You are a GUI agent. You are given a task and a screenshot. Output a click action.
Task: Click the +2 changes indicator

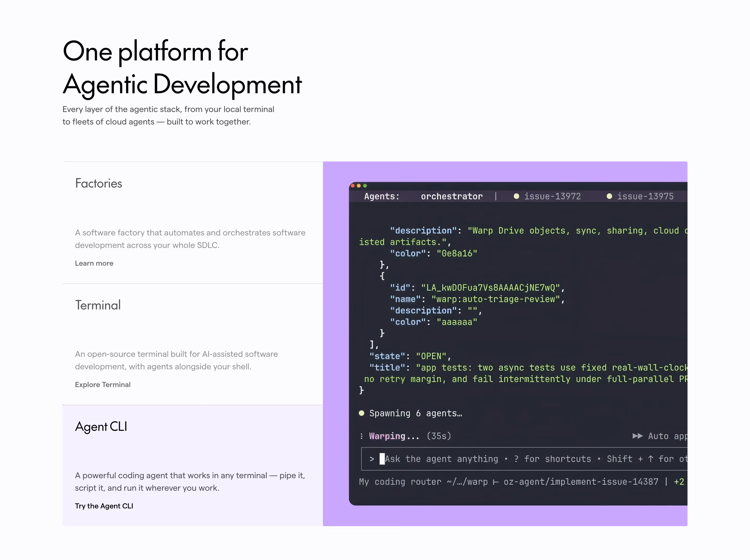[x=679, y=482]
